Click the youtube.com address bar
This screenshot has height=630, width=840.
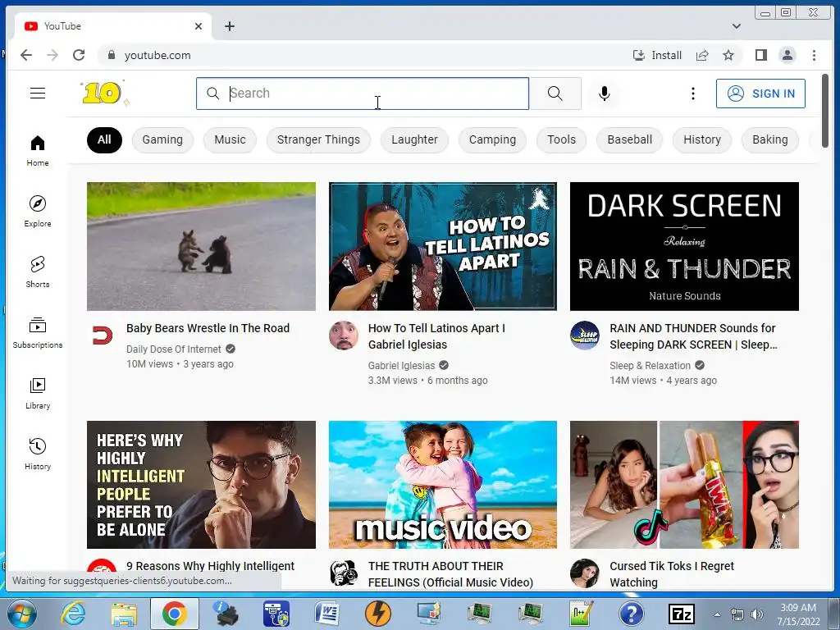click(x=364, y=55)
